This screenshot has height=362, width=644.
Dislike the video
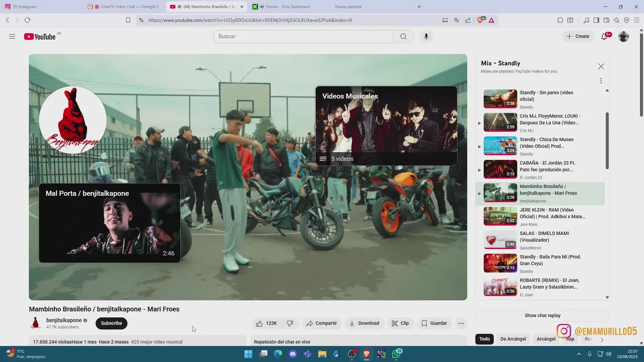click(x=290, y=323)
